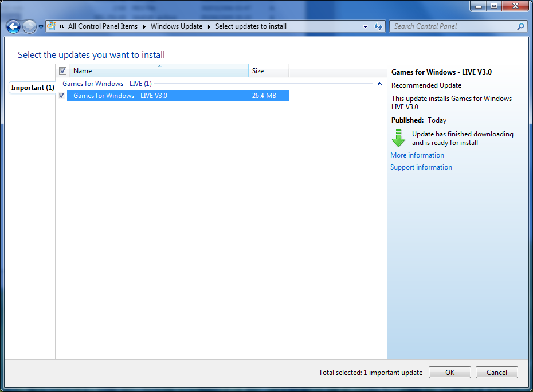
Task: Toggle the select-all checkbox in header
Action: coord(62,70)
